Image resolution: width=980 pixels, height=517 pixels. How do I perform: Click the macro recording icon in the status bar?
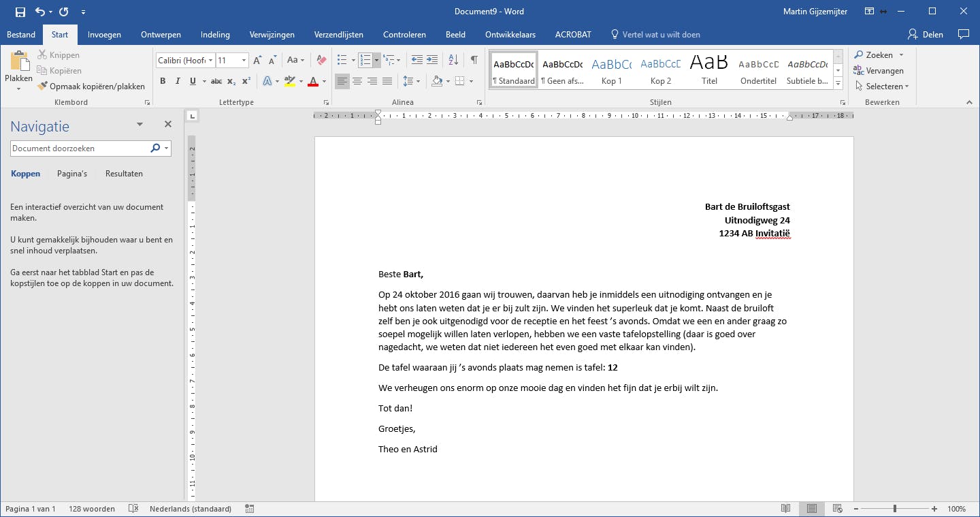point(250,509)
